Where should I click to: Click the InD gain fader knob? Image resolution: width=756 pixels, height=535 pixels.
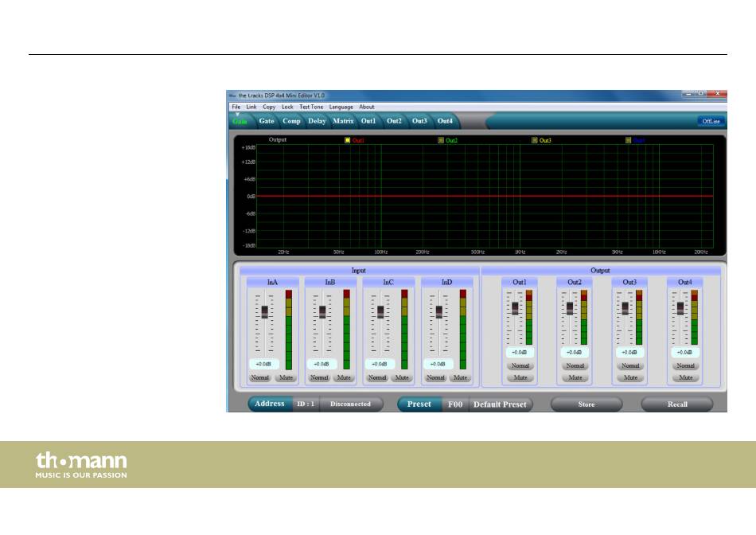click(438, 312)
